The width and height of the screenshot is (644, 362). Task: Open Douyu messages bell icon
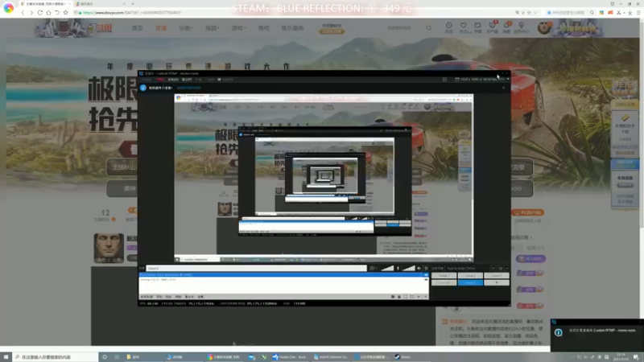[x=506, y=27]
